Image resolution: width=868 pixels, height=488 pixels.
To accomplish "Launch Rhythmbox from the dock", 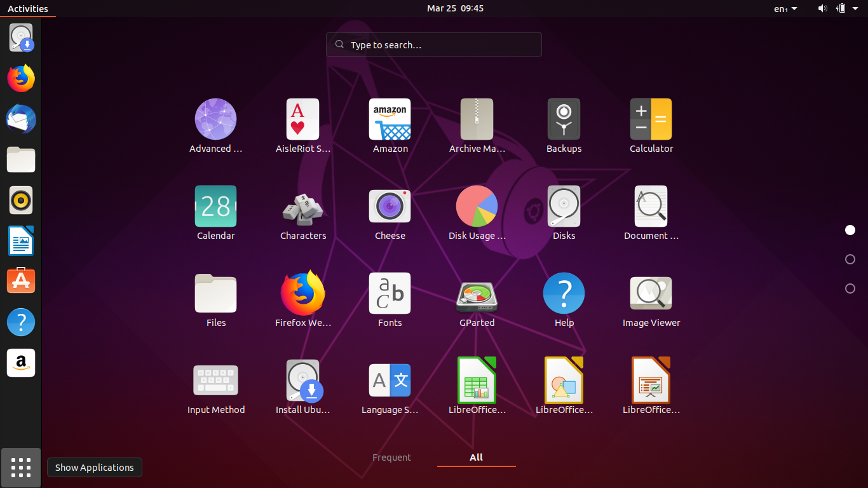I will coord(21,200).
